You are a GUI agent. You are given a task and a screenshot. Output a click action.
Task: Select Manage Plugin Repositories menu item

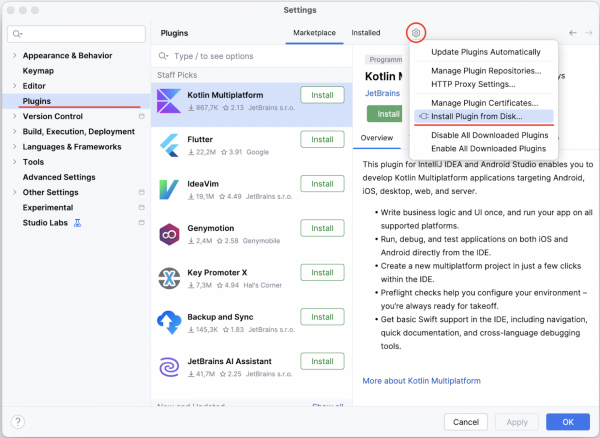point(485,71)
